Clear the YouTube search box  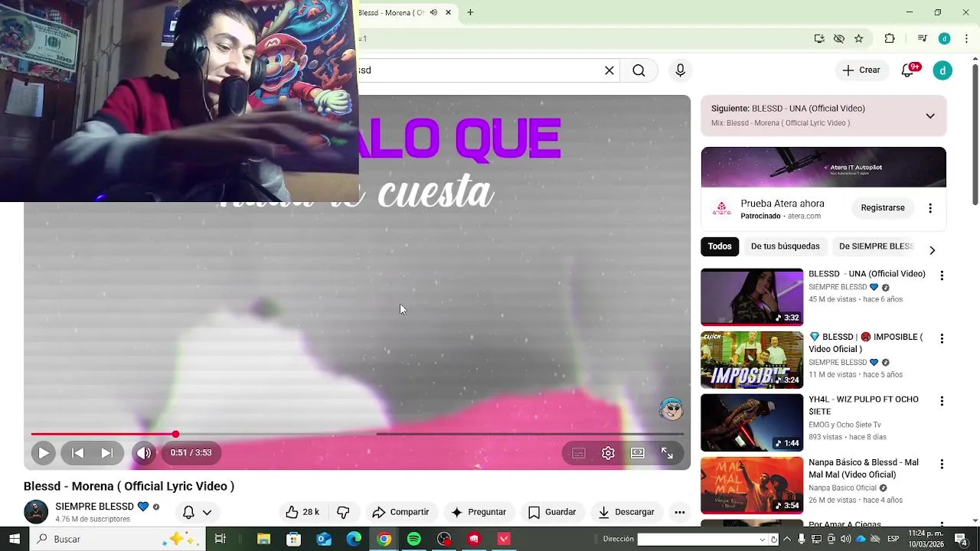pos(609,70)
